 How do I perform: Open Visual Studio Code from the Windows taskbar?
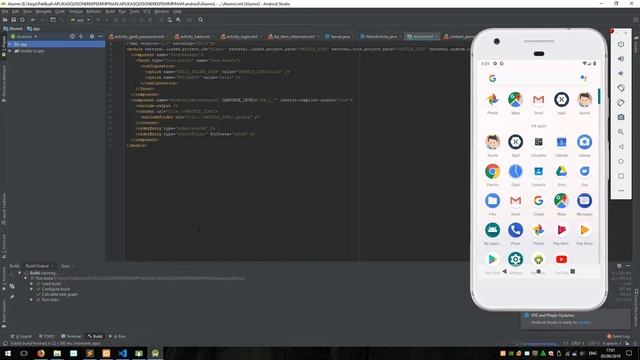[122, 353]
